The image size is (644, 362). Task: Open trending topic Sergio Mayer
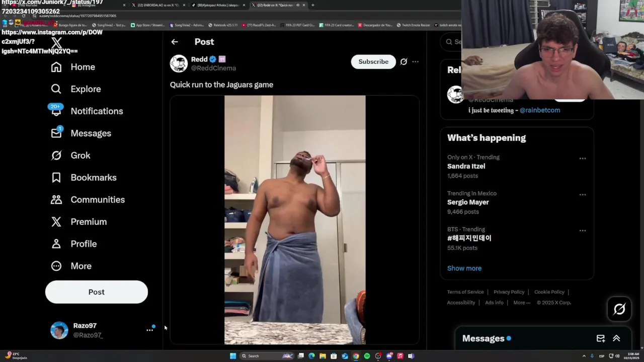pos(468,202)
